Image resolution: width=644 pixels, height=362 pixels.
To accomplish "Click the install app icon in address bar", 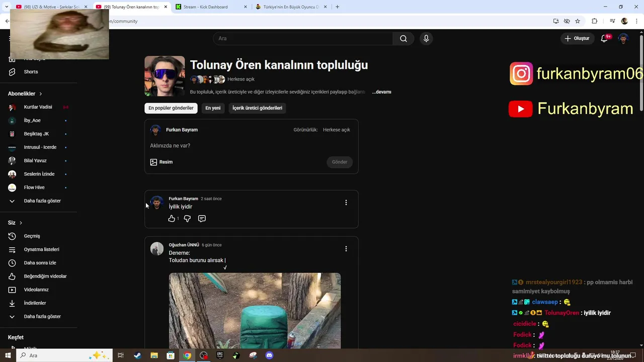I will [556, 21].
